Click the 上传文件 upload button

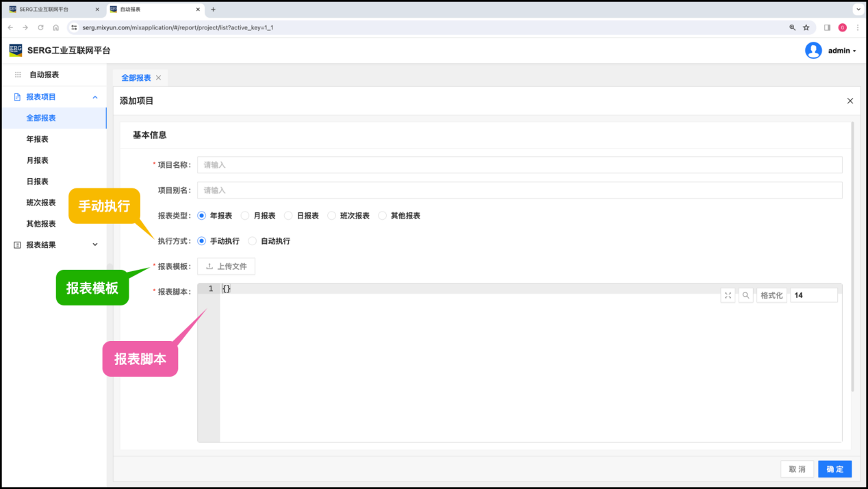click(227, 266)
